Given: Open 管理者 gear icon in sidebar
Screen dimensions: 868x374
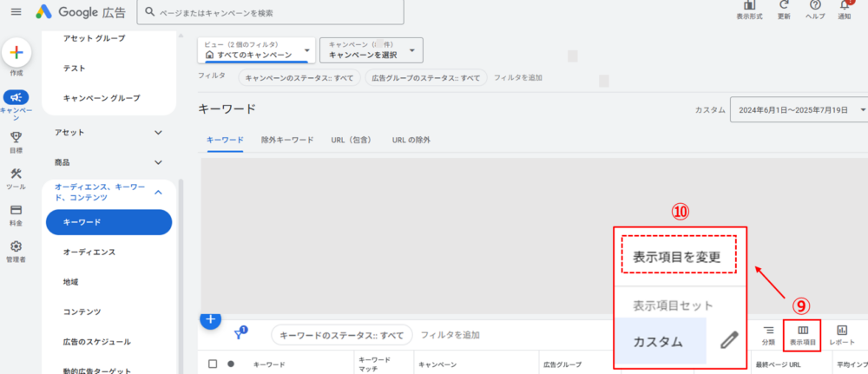Looking at the screenshot, I should click(16, 246).
